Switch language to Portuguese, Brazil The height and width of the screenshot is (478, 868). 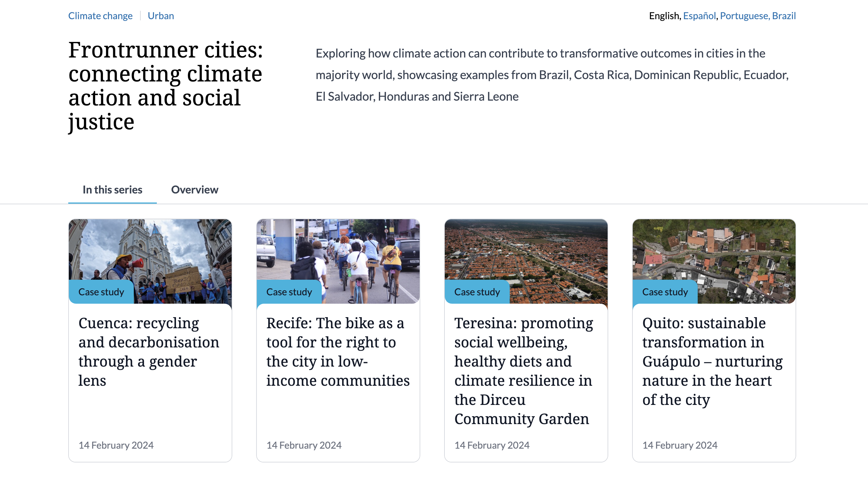click(x=758, y=16)
